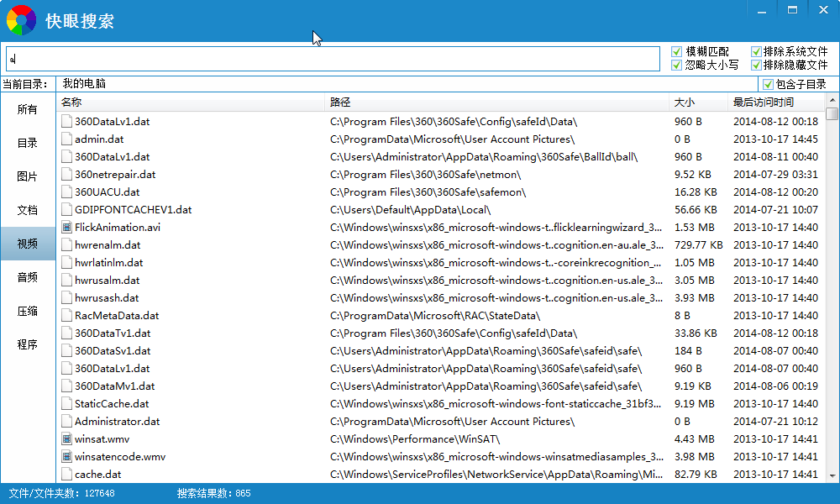Click the admin.dat file icon
This screenshot has width=840, height=504.
click(x=67, y=139)
